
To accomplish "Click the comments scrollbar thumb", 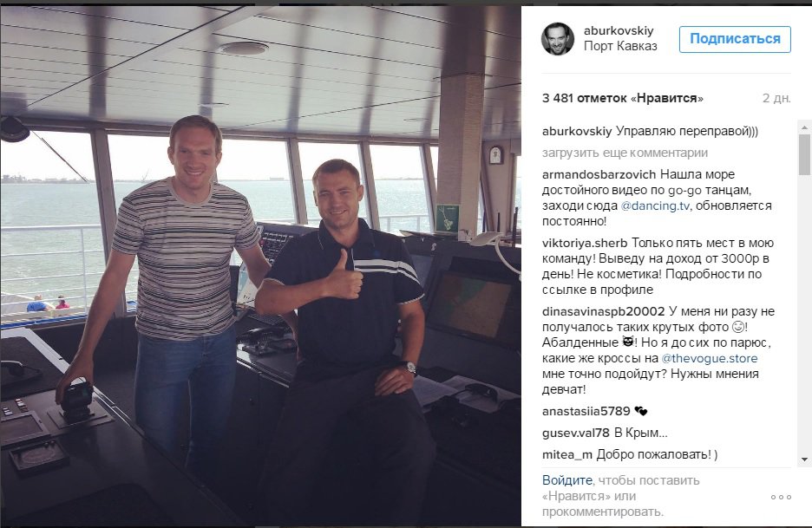I will click(804, 153).
